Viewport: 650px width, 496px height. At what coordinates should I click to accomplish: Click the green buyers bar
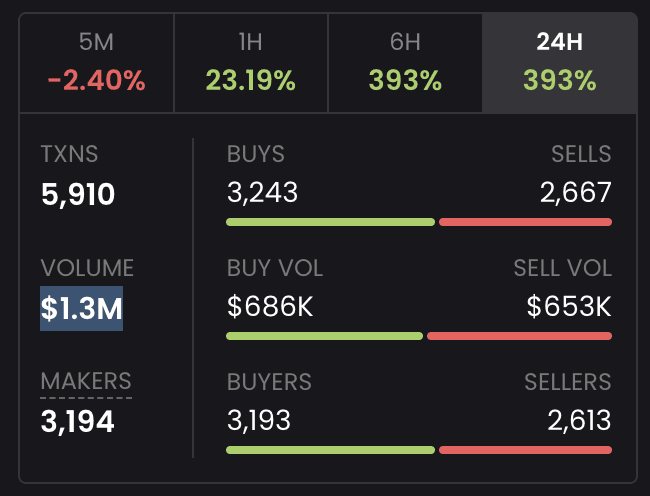pos(330,450)
